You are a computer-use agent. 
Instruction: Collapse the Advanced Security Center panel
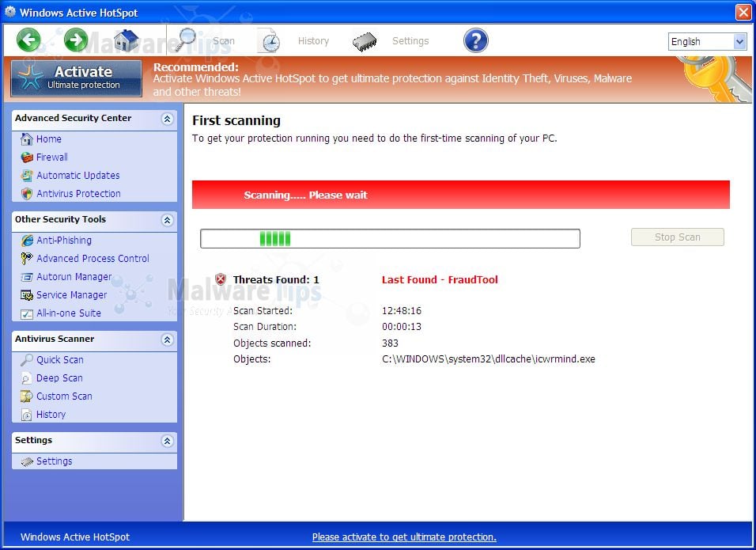pyautogui.click(x=168, y=119)
